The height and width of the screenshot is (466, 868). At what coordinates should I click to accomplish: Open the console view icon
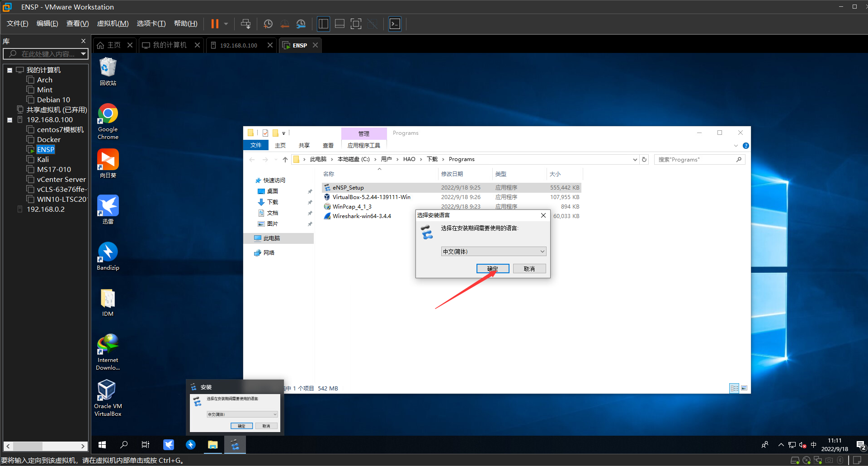pyautogui.click(x=395, y=24)
